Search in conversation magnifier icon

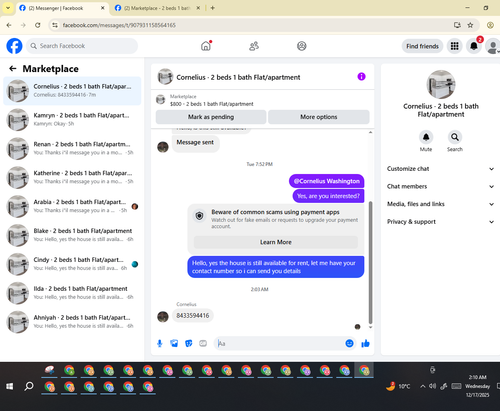tap(455, 137)
